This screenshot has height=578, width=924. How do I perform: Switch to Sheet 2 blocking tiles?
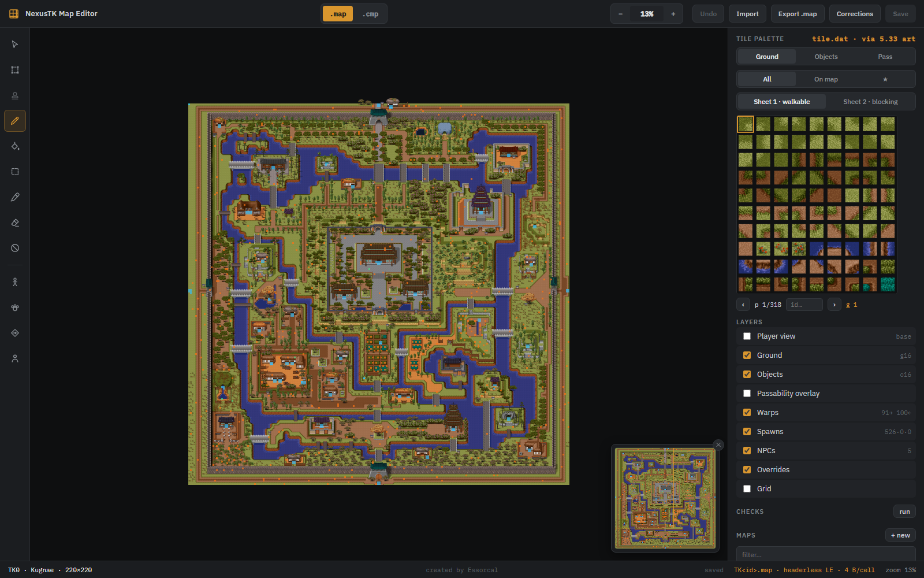(870, 102)
